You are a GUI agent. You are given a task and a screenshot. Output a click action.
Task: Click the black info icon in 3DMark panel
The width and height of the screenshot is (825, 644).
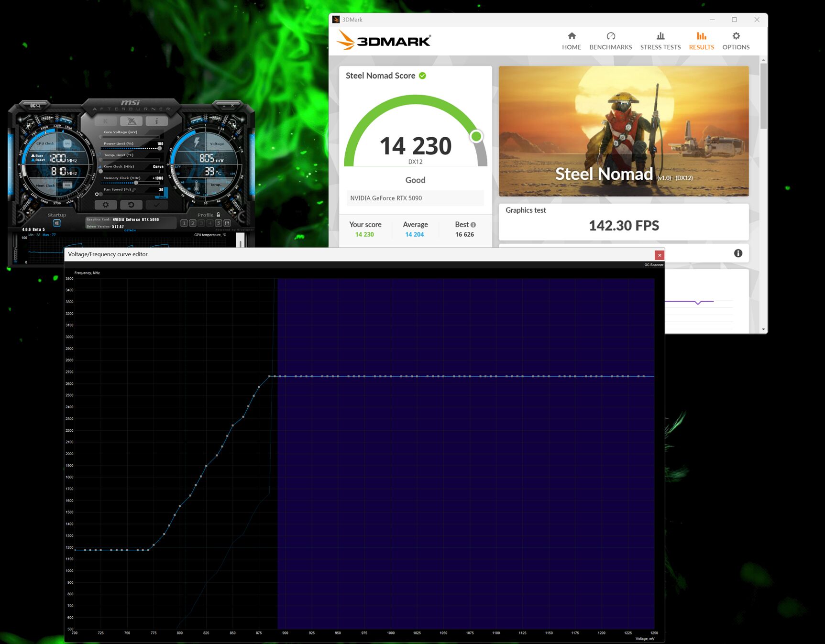point(738,253)
